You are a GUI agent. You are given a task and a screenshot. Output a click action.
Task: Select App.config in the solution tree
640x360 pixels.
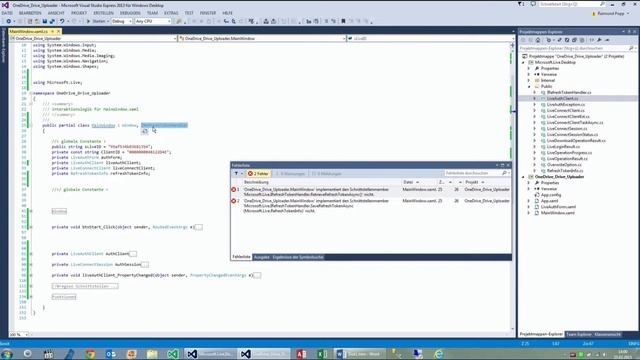point(551,195)
